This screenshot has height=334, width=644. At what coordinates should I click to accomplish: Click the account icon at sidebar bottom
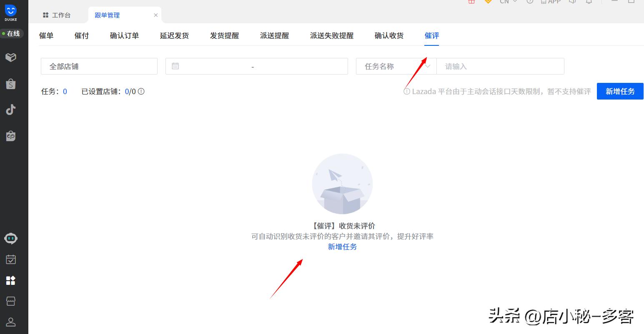click(10, 322)
